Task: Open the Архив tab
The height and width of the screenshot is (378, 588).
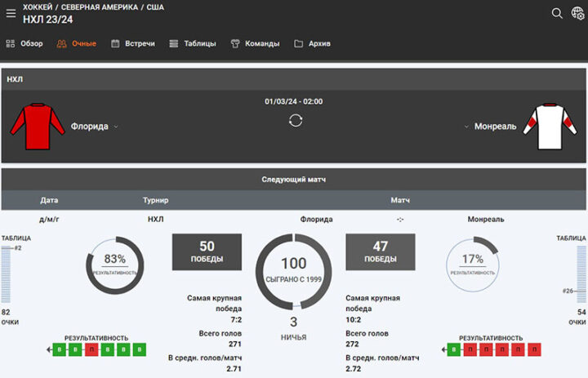Action: [312, 43]
